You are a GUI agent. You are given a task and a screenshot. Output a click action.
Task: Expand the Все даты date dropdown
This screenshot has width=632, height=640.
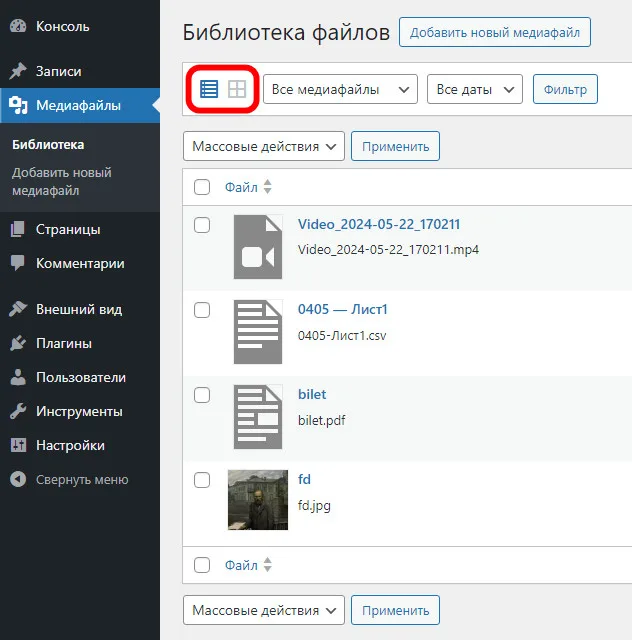pos(474,89)
